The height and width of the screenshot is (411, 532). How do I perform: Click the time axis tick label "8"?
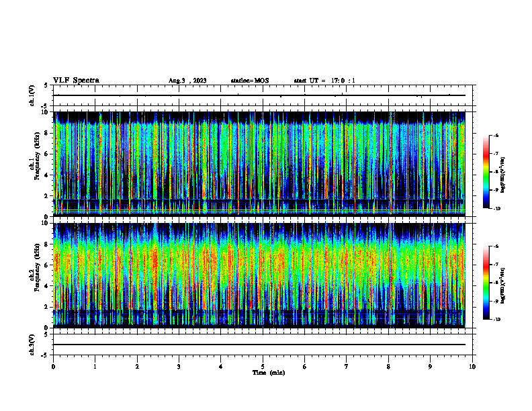[x=388, y=367]
